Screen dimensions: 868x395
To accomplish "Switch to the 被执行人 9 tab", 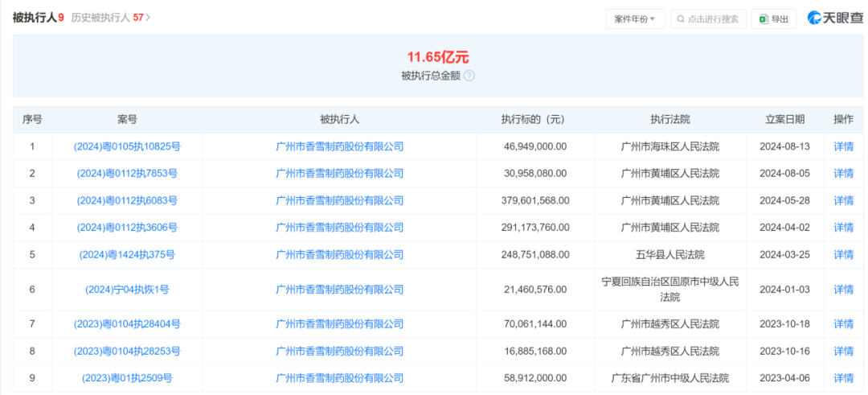I will tap(38, 17).
